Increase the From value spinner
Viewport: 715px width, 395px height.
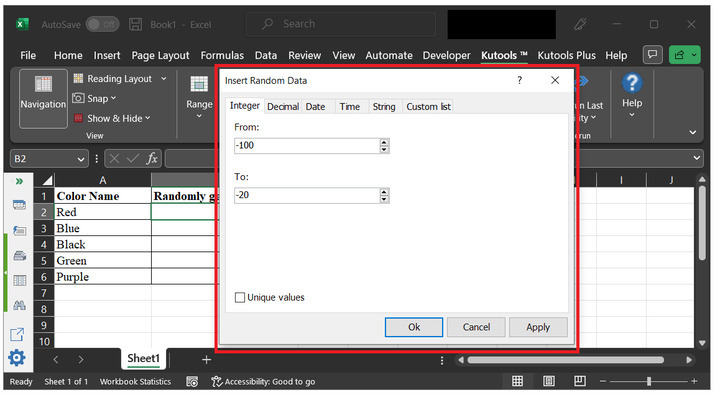click(384, 142)
